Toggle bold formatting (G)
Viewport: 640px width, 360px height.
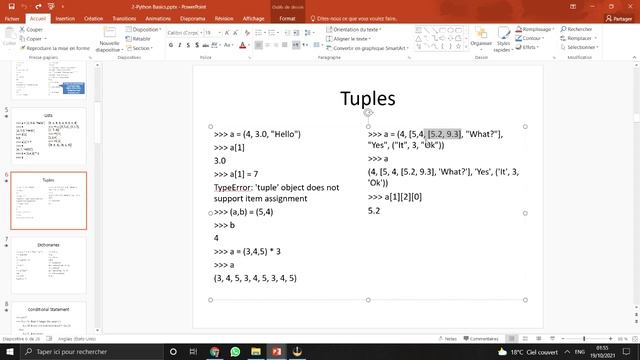click(171, 45)
